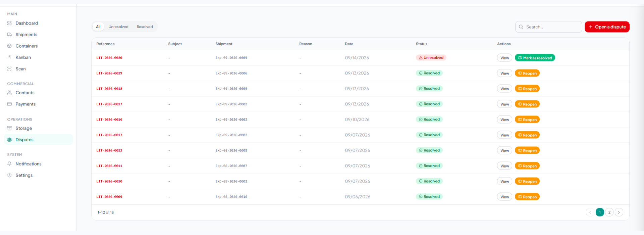View dispute LIT-2026-0013 details
Image resolution: width=644 pixels, height=235 pixels.
click(504, 135)
